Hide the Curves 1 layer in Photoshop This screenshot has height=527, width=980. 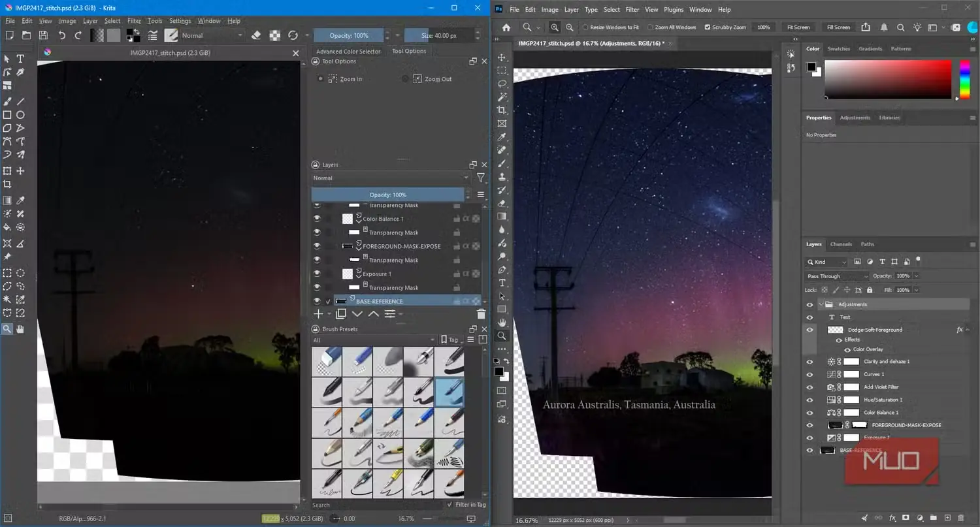point(810,374)
